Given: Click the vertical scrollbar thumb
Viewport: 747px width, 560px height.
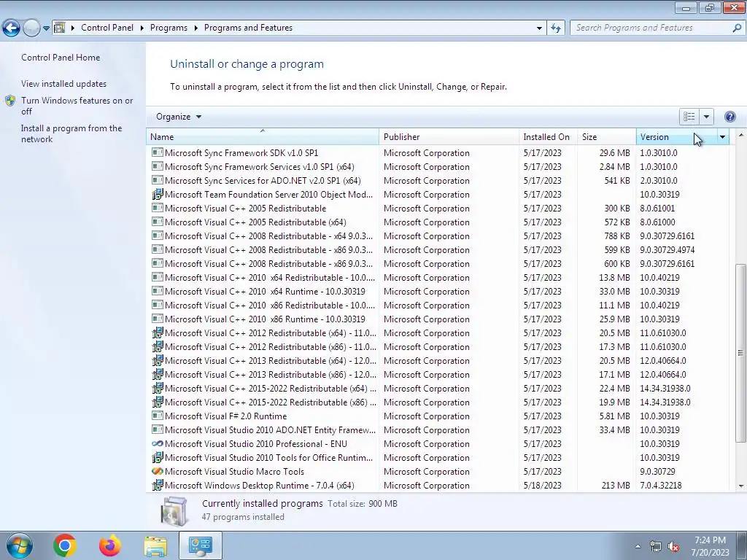Looking at the screenshot, I should [x=740, y=353].
